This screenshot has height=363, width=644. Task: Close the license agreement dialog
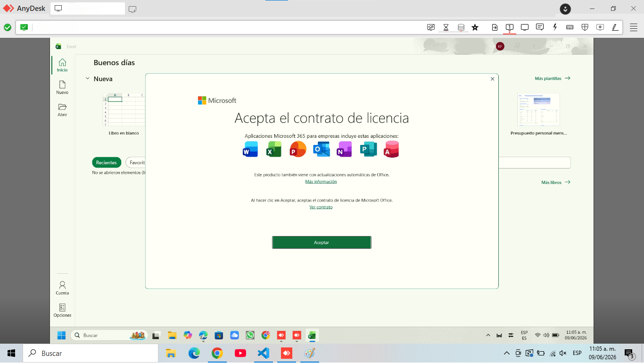coord(492,79)
